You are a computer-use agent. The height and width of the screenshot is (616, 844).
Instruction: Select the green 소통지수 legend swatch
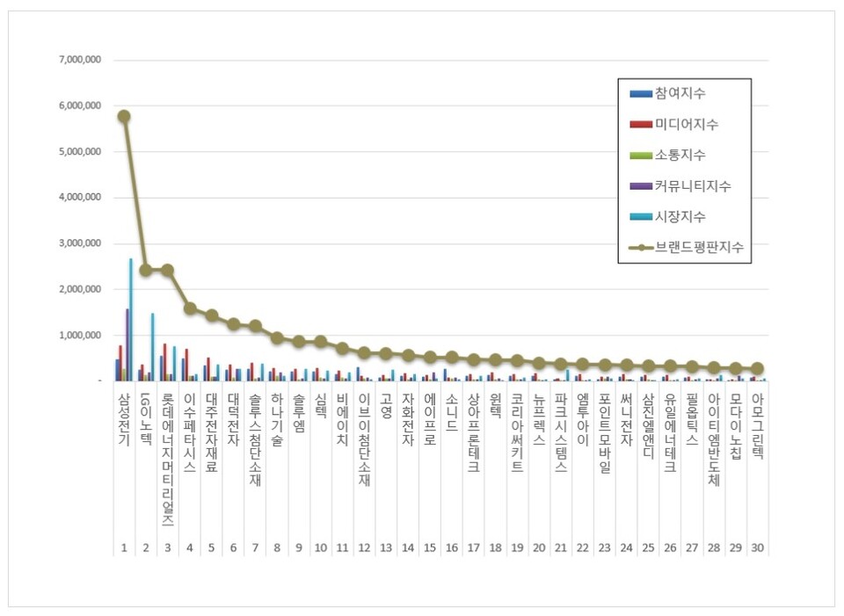(x=641, y=155)
